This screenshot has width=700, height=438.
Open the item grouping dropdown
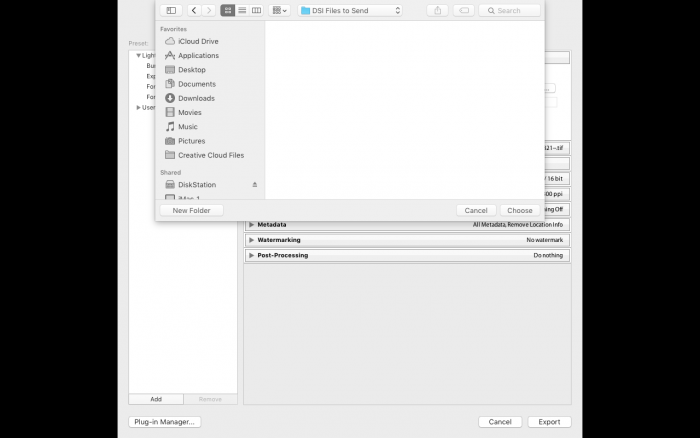tap(279, 10)
